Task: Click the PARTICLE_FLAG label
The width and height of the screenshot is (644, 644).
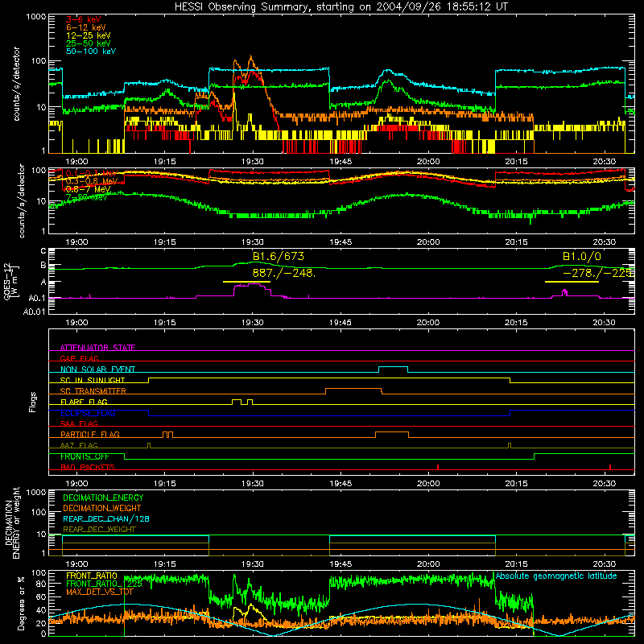Action: (x=90, y=434)
